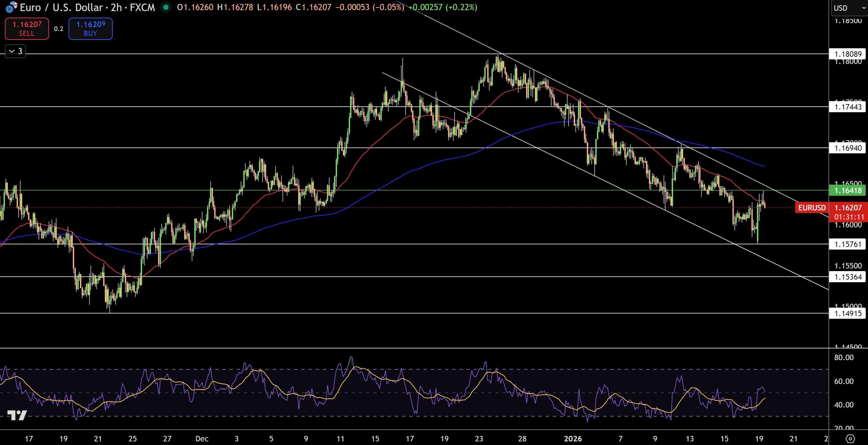Click the 2026 label on time axis
Image resolution: width=868 pixels, height=445 pixels.
pyautogui.click(x=573, y=438)
